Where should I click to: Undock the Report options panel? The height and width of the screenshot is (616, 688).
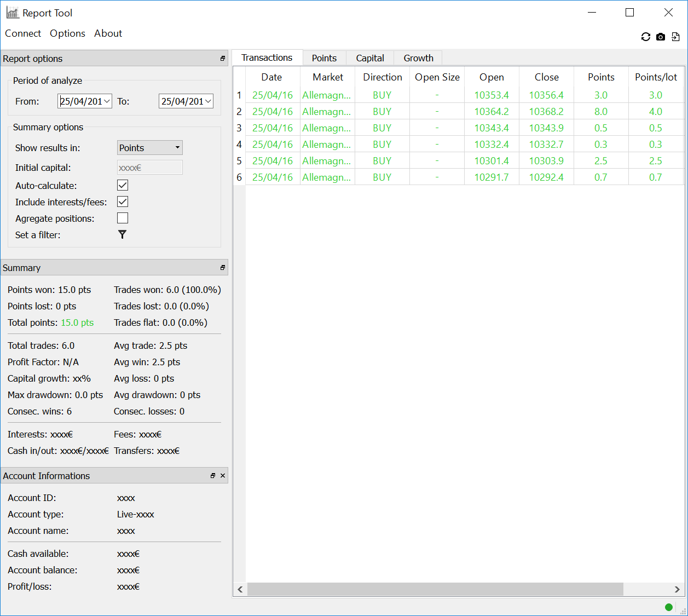coord(223,59)
